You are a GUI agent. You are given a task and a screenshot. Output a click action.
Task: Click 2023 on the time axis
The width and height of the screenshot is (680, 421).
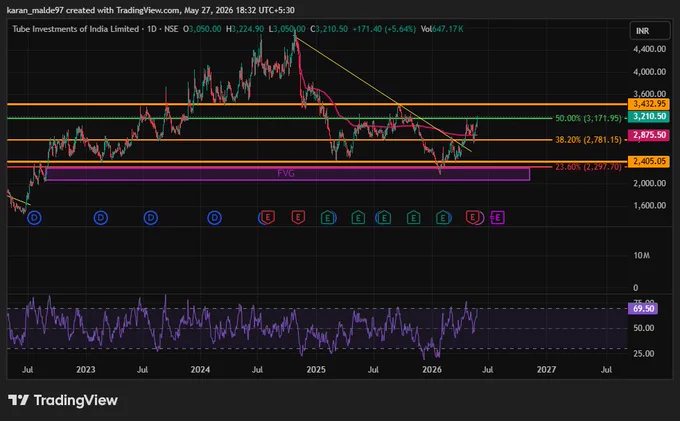[x=85, y=369]
